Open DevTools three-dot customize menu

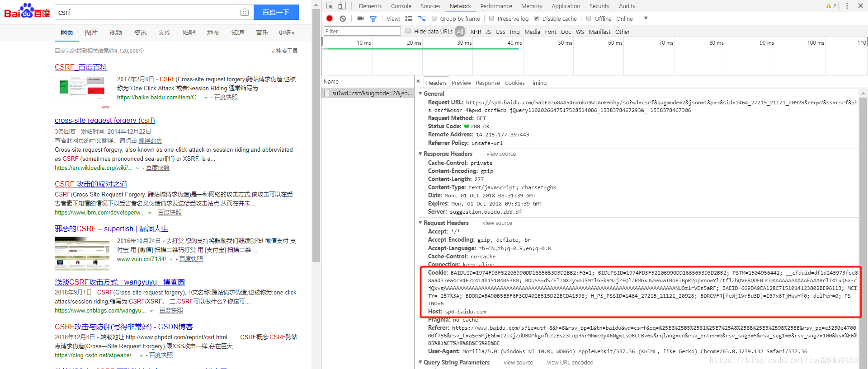tap(847, 6)
